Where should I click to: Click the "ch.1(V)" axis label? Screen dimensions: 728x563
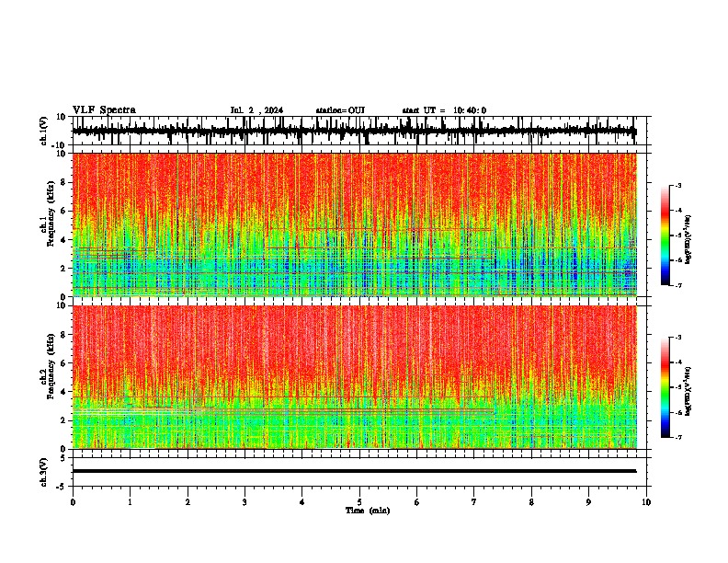(44, 132)
